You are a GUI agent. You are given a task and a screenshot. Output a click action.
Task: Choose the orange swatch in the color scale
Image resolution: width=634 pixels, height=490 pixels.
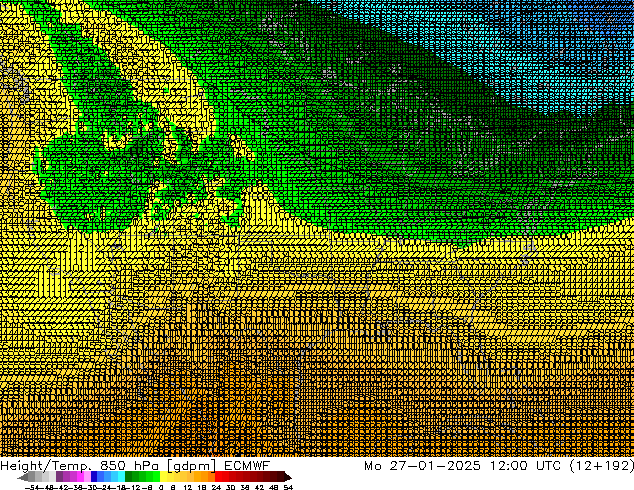coord(201,477)
